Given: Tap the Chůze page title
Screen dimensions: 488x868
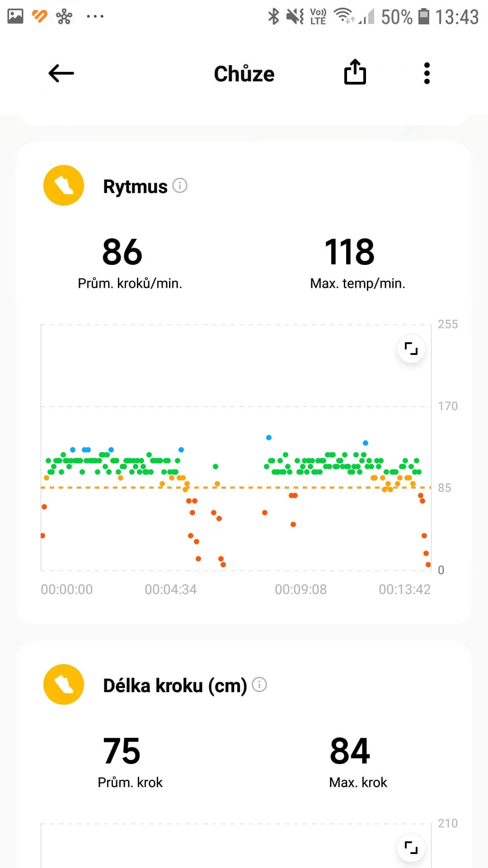Looking at the screenshot, I should coord(244,74).
